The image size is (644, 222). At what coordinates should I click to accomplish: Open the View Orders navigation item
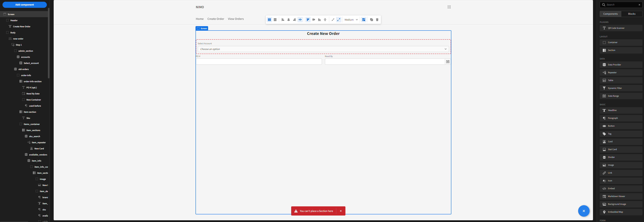[235, 19]
